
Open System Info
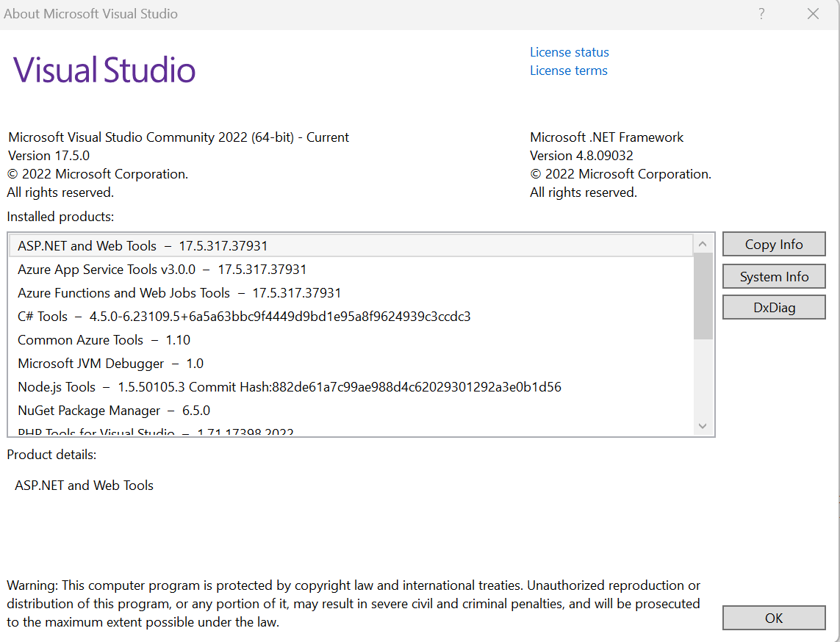point(774,277)
